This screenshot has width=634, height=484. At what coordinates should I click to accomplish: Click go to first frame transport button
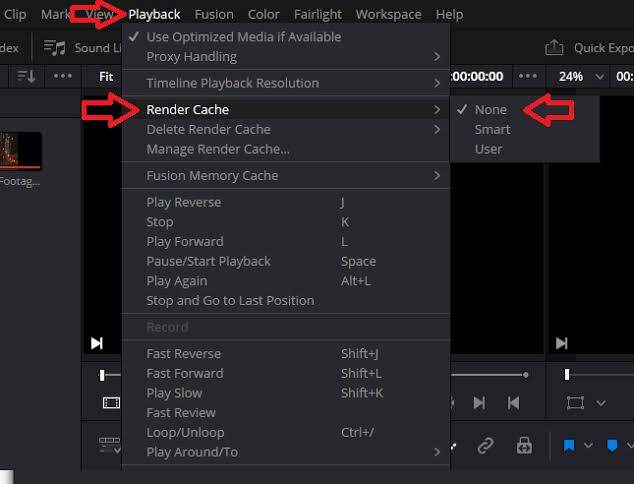coord(514,403)
